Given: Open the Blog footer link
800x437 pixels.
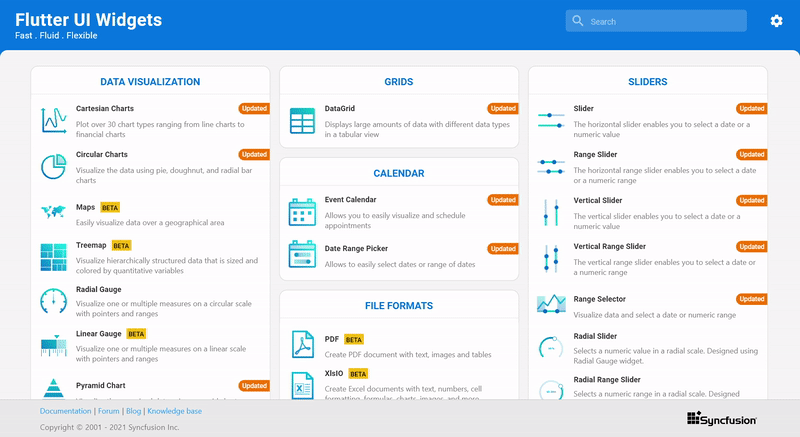Looking at the screenshot, I should point(134,411).
